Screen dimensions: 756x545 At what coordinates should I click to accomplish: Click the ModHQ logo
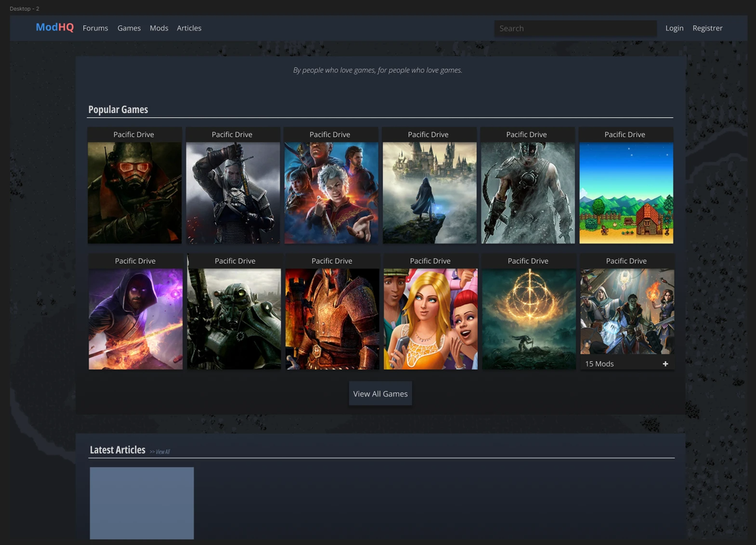click(55, 27)
